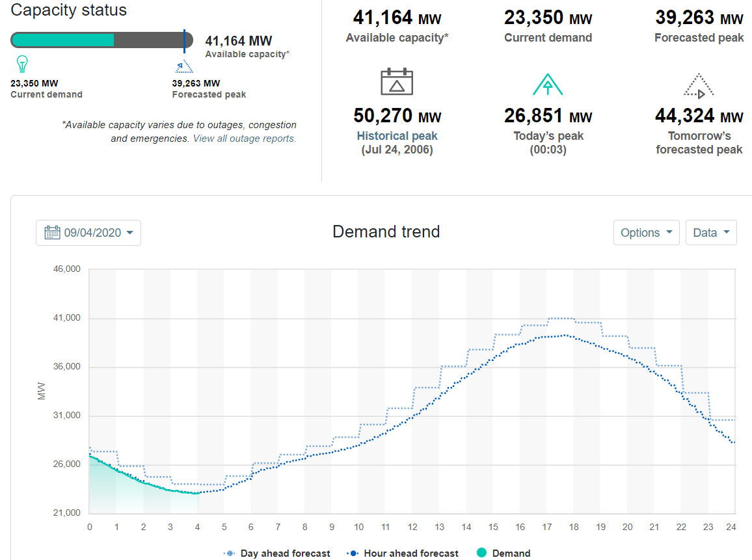Click the blue forecasted peak marker on bar

(x=184, y=40)
